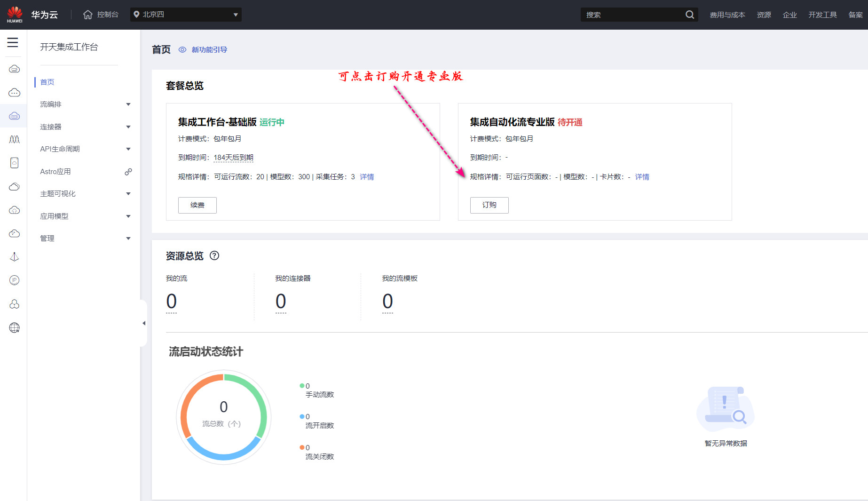The image size is (868, 501).
Task: Expand the 流编排 menu
Action: pos(128,104)
